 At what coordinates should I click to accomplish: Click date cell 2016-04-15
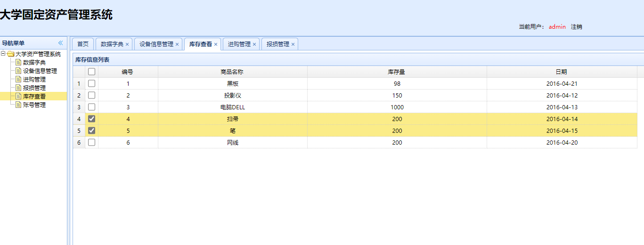(x=562, y=131)
